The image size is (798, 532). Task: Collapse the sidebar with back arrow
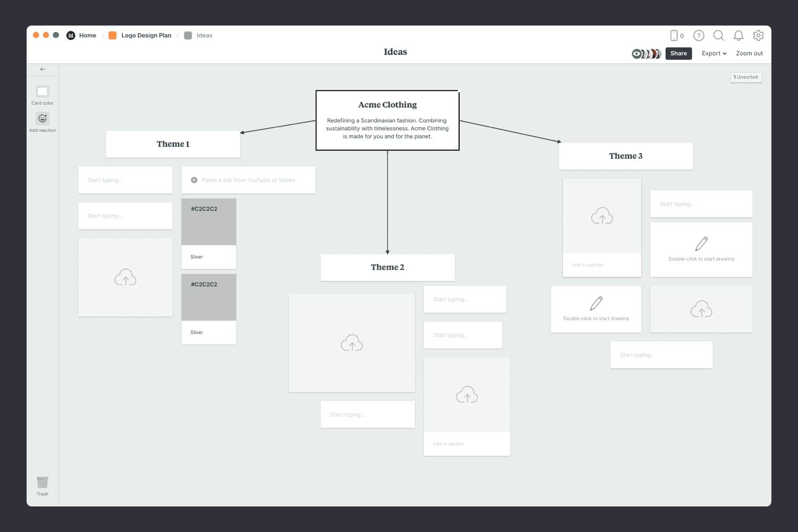click(x=43, y=69)
